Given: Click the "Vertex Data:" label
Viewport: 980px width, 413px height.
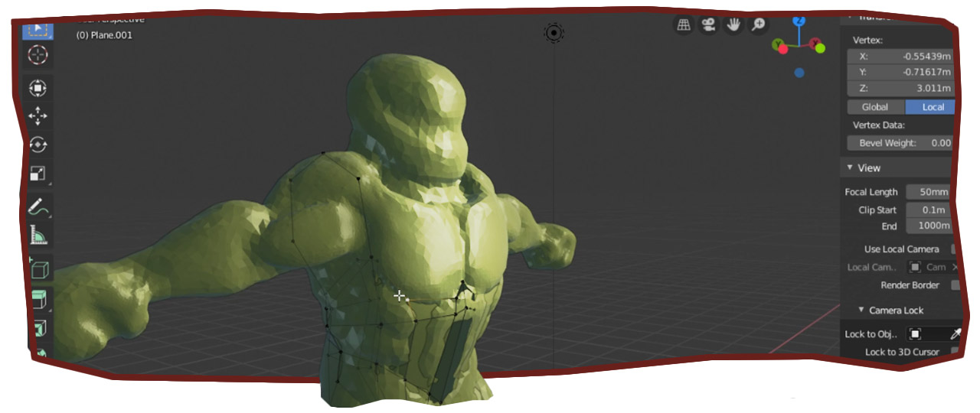Looking at the screenshot, I should pos(879,125).
